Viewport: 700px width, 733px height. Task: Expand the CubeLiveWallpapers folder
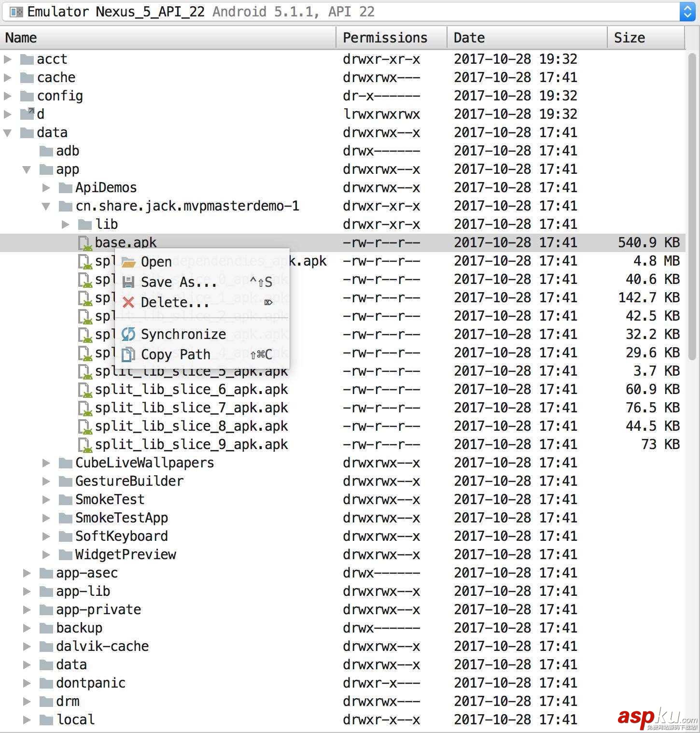pyautogui.click(x=46, y=463)
